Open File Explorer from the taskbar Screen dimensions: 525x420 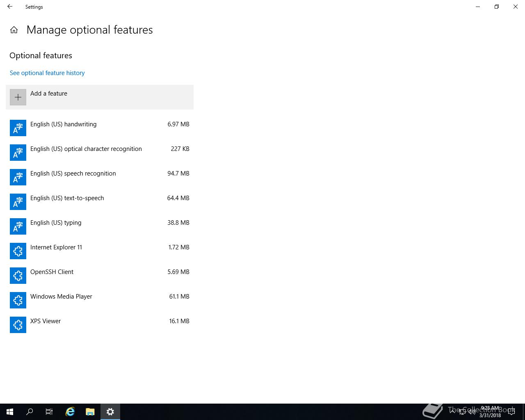click(90, 412)
